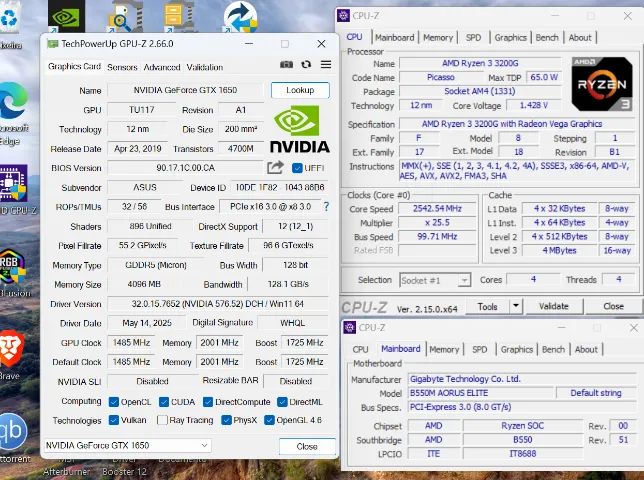Image resolution: width=644 pixels, height=480 pixels.
Task: Click the Close button in CPU-Z
Action: coord(614,306)
